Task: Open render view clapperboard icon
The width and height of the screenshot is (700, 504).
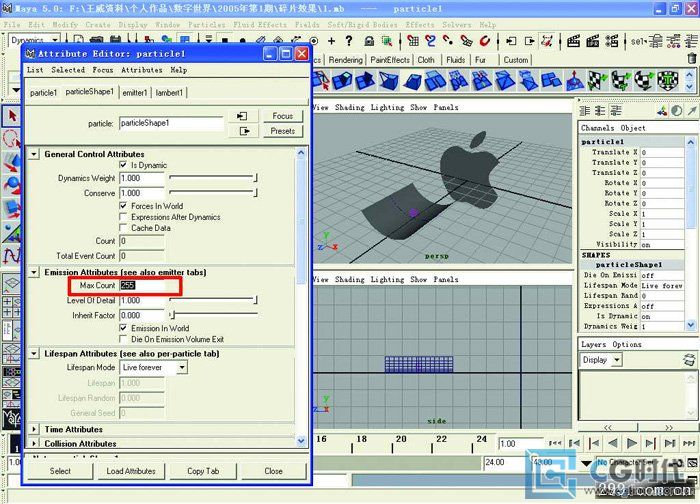Action: [x=573, y=42]
